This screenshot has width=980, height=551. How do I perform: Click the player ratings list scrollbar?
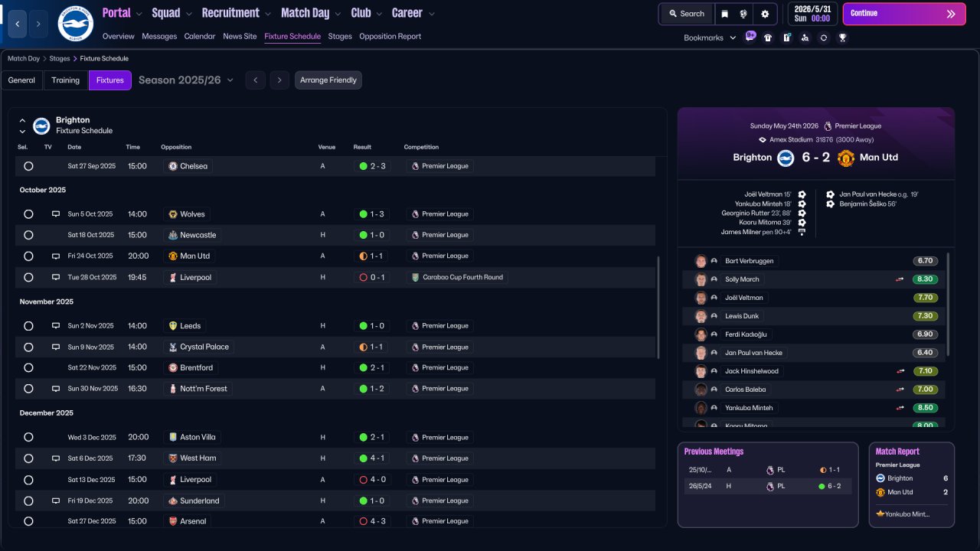(948, 305)
